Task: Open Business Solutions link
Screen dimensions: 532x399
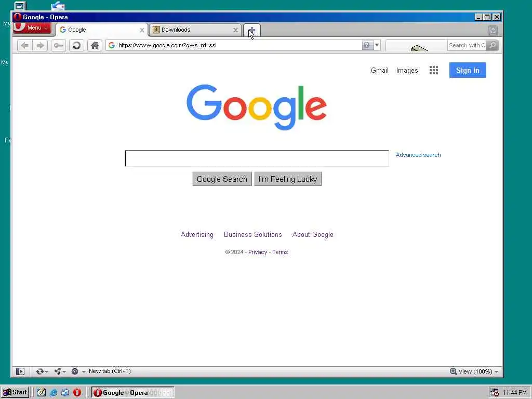Action: point(253,234)
